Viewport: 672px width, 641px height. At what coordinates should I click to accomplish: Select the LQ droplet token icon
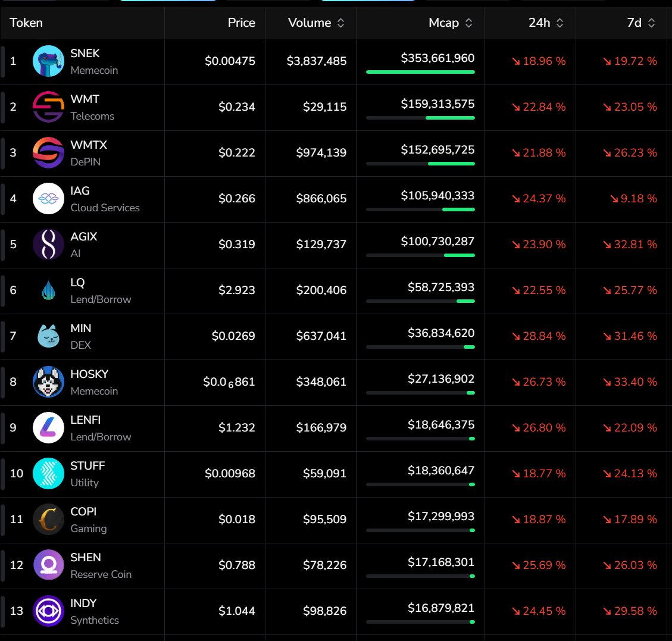[x=48, y=290]
